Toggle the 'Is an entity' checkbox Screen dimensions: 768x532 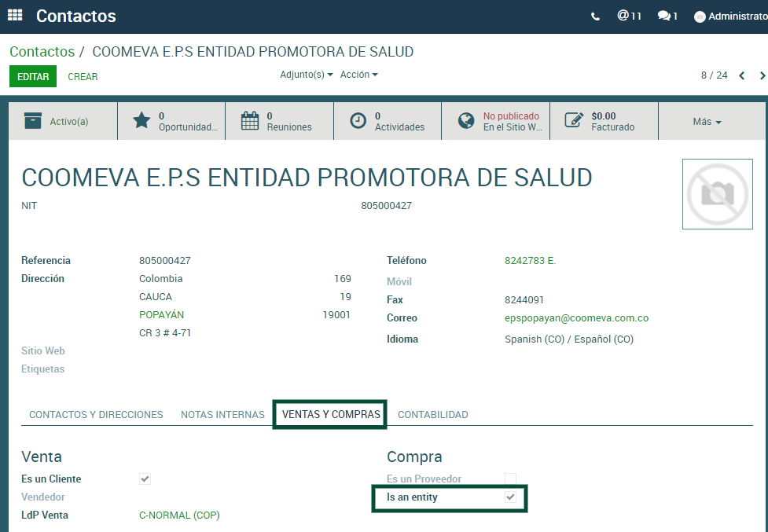(510, 497)
